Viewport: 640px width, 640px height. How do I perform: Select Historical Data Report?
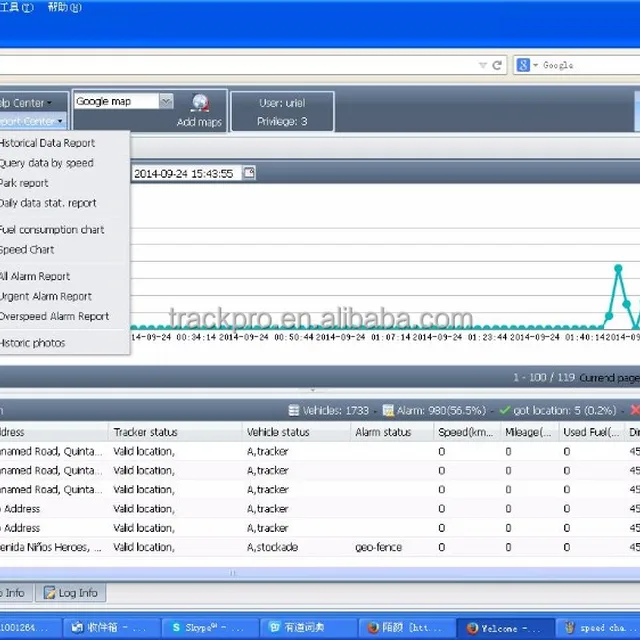pyautogui.click(x=47, y=143)
